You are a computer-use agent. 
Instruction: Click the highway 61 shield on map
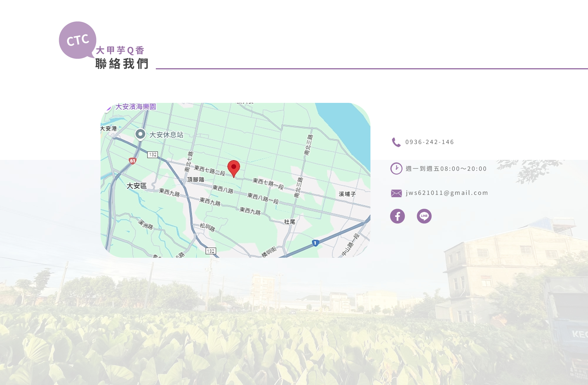(133, 161)
